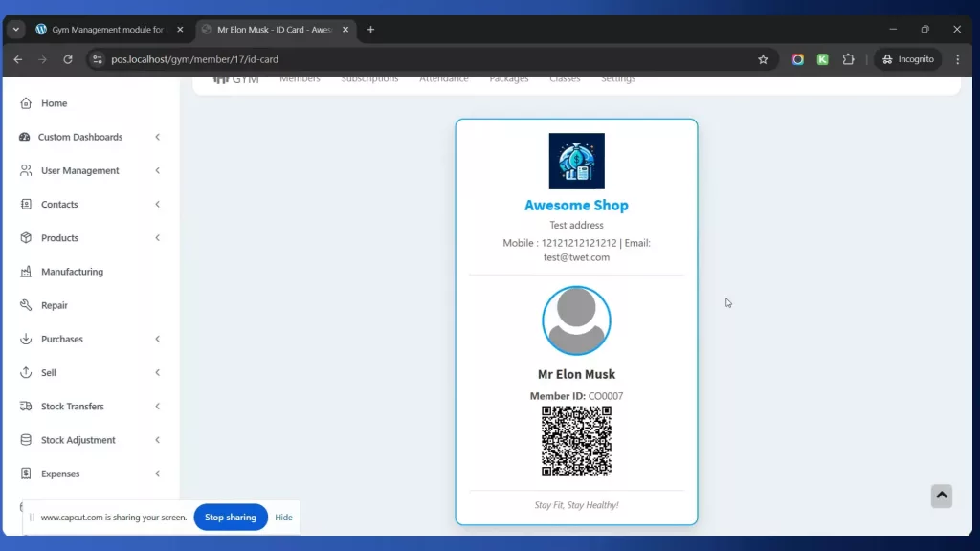
Task: Click the Stop sharing button
Action: (x=231, y=518)
